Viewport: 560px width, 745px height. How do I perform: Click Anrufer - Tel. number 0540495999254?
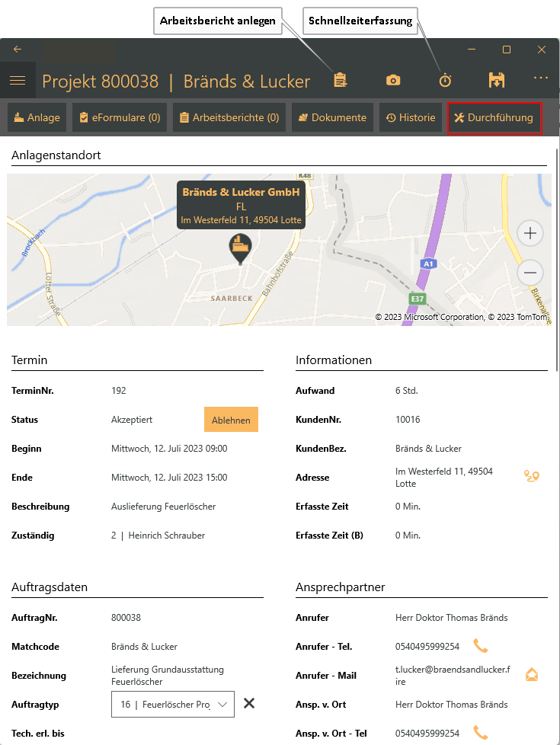coord(427,647)
